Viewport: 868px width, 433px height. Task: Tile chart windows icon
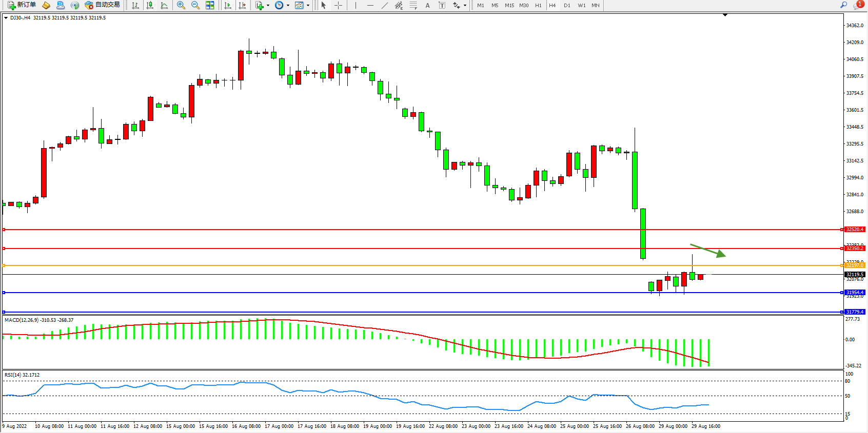point(210,5)
